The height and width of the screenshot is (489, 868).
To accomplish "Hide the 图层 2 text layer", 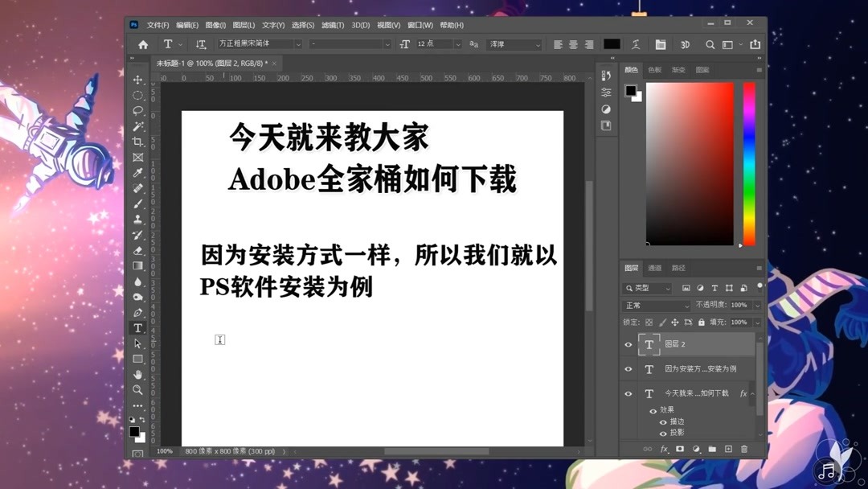I will (x=628, y=344).
